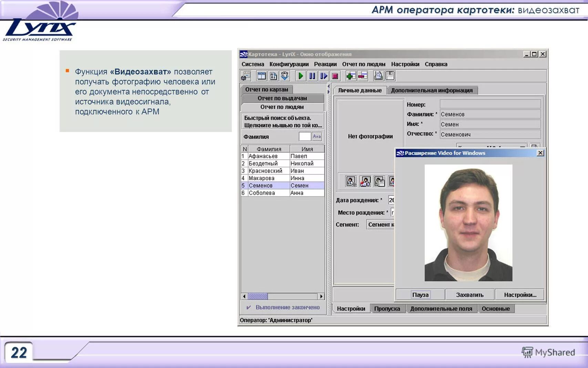Collapse left panel with splitter left arrow
This screenshot has width=588, height=368.
click(x=329, y=86)
